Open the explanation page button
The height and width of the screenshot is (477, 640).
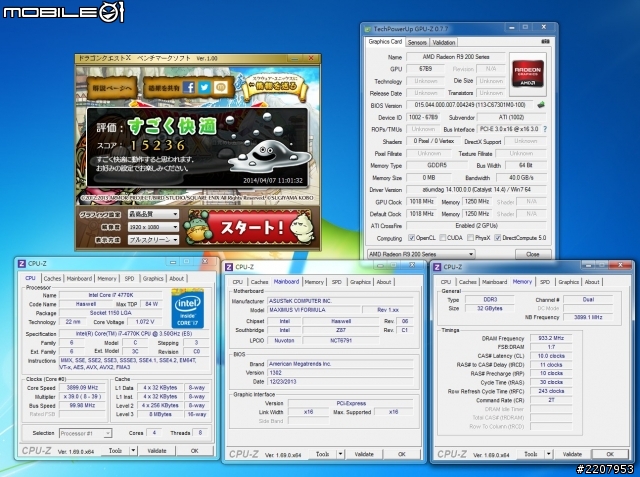click(x=112, y=88)
